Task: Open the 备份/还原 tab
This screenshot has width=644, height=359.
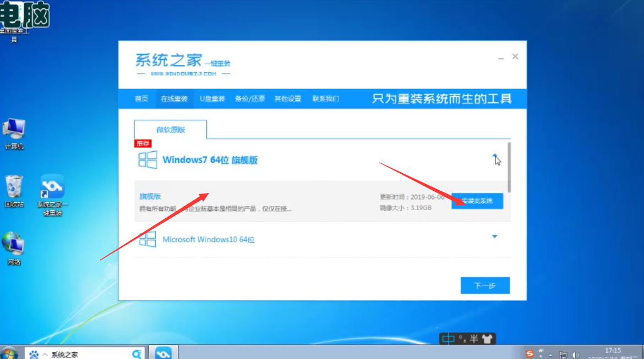Action: 250,98
